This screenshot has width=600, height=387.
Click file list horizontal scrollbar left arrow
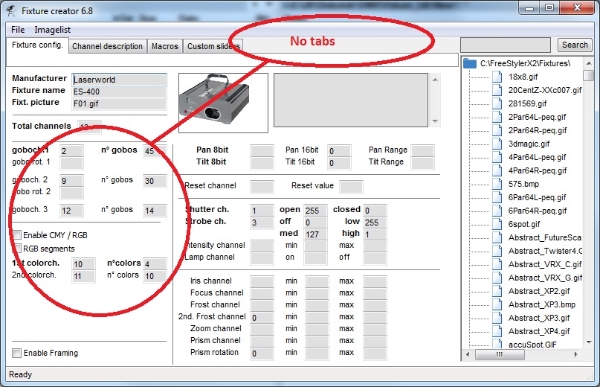[x=467, y=354]
